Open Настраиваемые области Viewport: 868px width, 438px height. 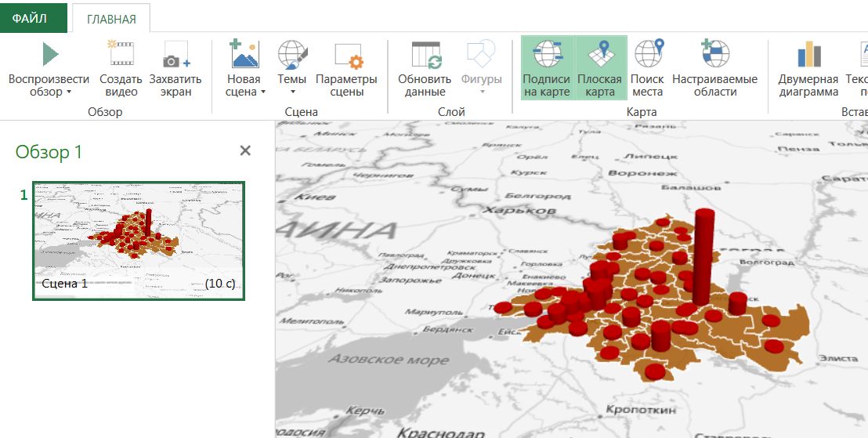(x=714, y=56)
